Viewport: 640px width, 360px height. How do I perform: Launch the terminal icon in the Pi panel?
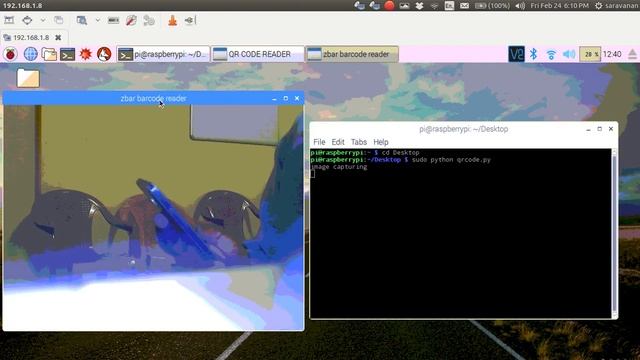point(67,54)
